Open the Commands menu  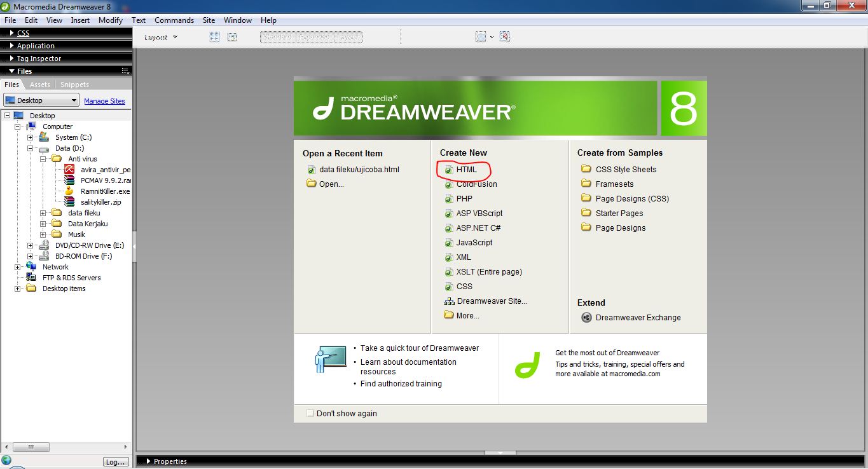(174, 20)
